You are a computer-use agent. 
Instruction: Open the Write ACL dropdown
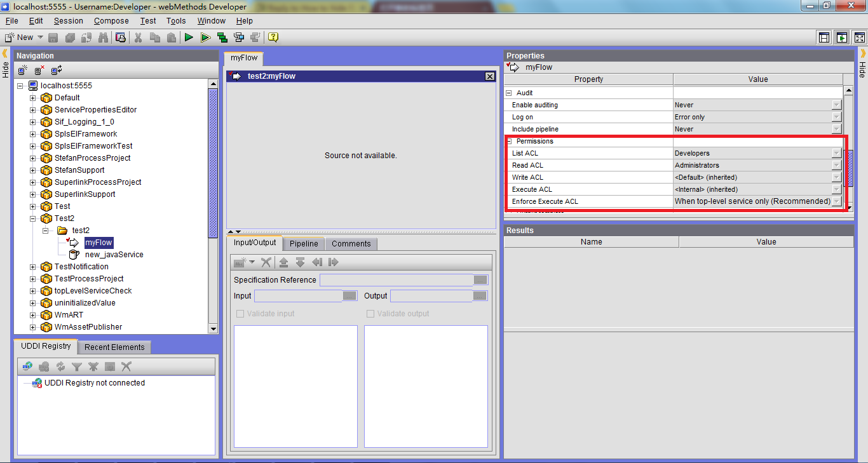[x=837, y=177]
